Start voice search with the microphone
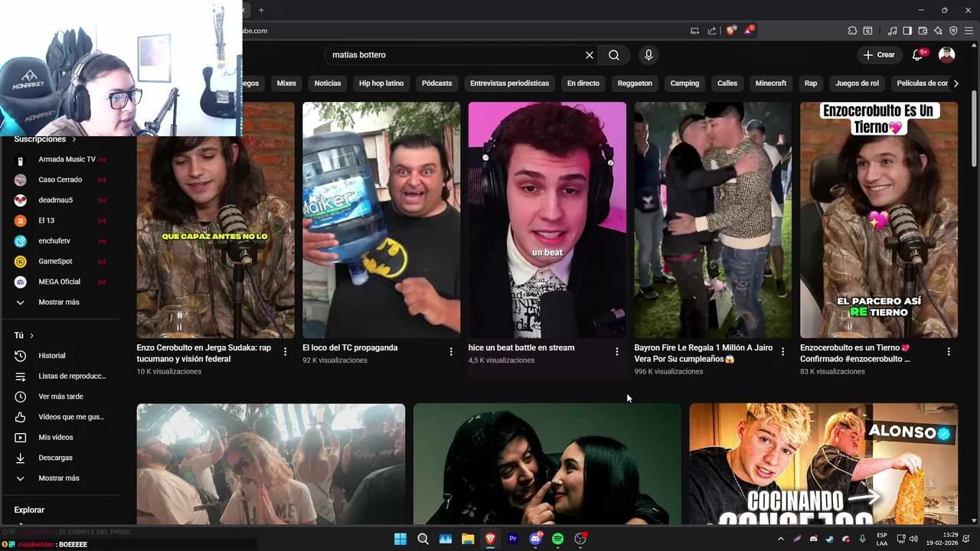980x551 pixels. 648,55
